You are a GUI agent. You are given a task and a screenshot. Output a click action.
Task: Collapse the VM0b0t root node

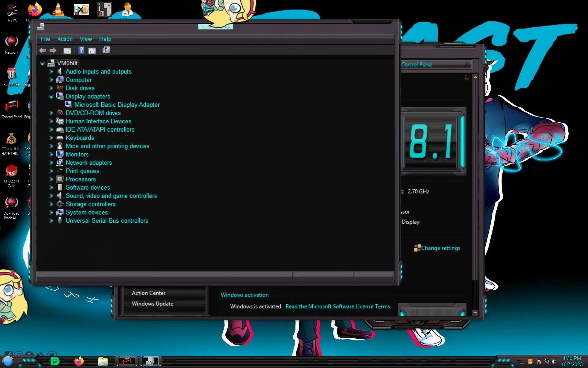(x=42, y=63)
